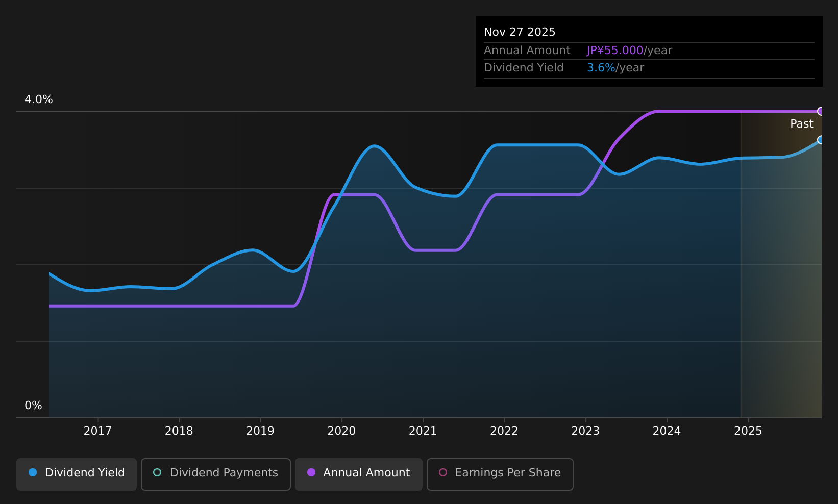Viewport: 838px width, 504px height.
Task: Click the pink ring in Earnings Per Share legend
Action: pyautogui.click(x=443, y=472)
